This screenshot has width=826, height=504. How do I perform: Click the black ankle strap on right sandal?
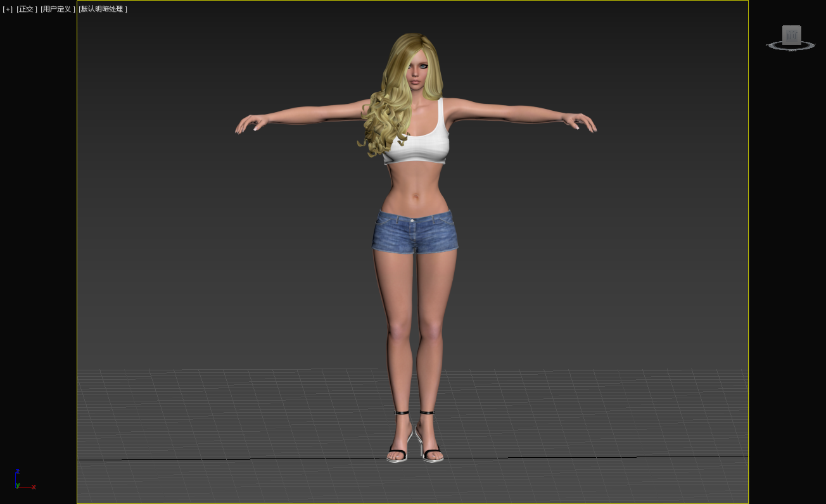click(x=427, y=413)
